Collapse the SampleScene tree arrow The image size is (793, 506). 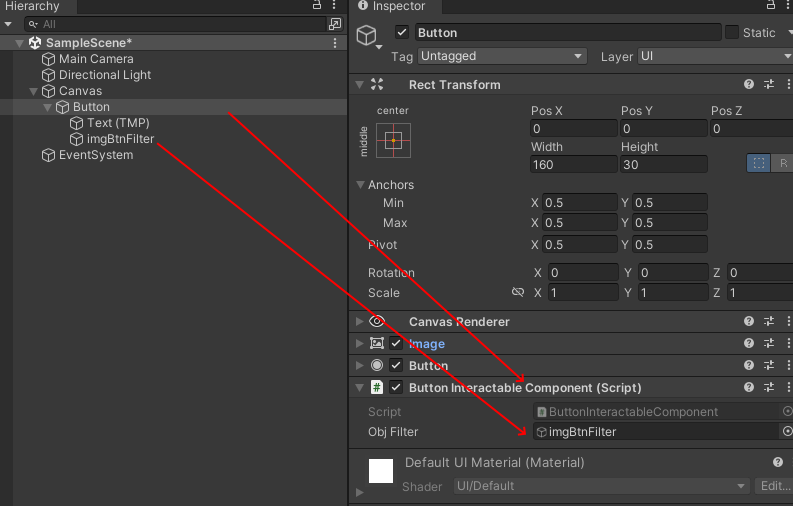tap(20, 43)
